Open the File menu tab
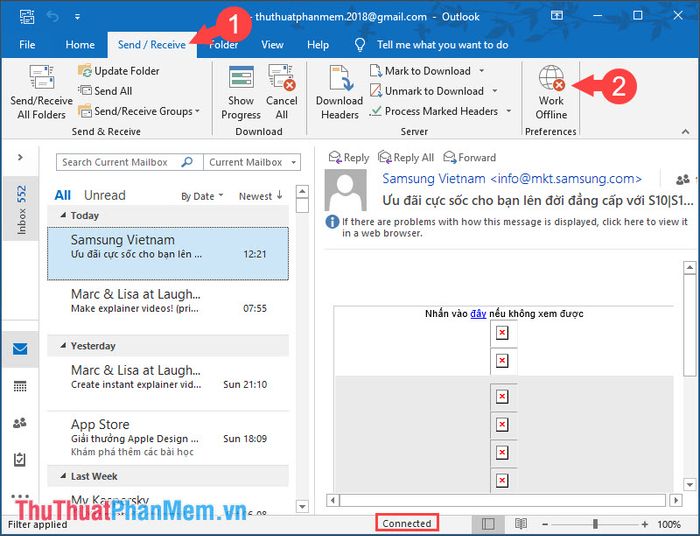The width and height of the screenshot is (700, 536). point(27,45)
